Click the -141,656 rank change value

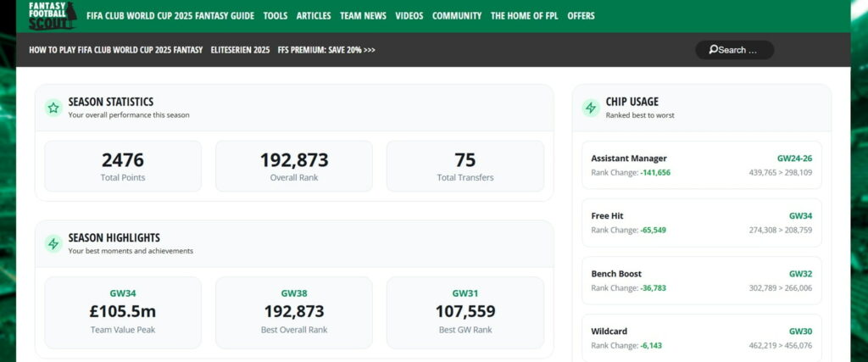[x=655, y=173]
